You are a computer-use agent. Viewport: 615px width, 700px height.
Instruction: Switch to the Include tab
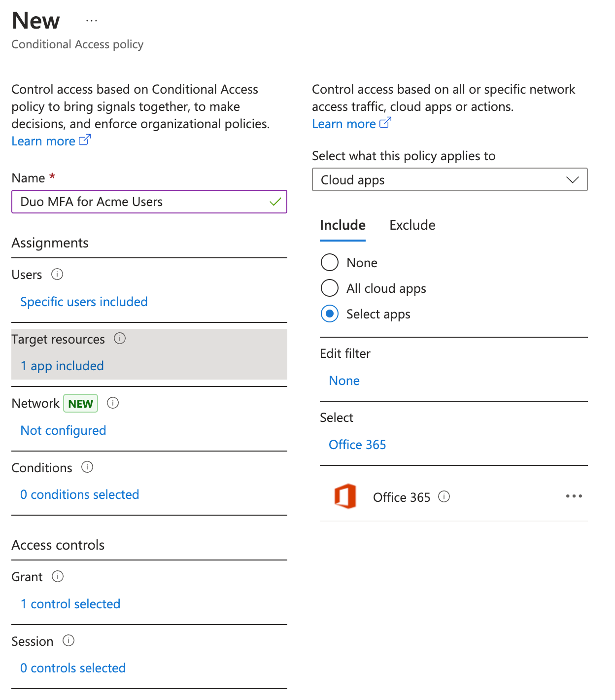[342, 225]
